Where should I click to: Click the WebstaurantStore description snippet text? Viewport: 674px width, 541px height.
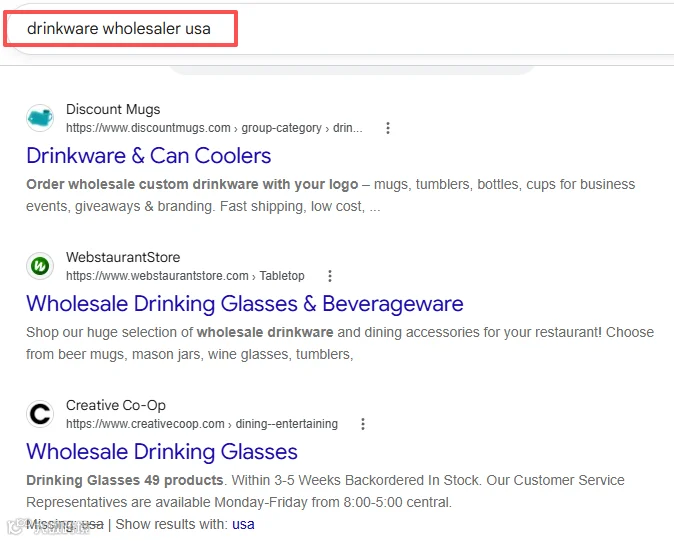[340, 343]
